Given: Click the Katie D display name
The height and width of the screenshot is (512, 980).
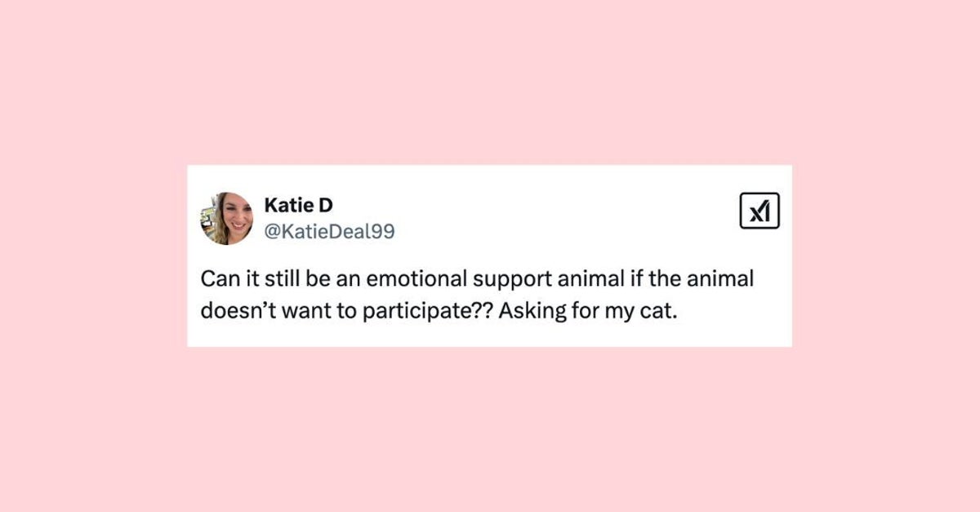Looking at the screenshot, I should click(298, 204).
